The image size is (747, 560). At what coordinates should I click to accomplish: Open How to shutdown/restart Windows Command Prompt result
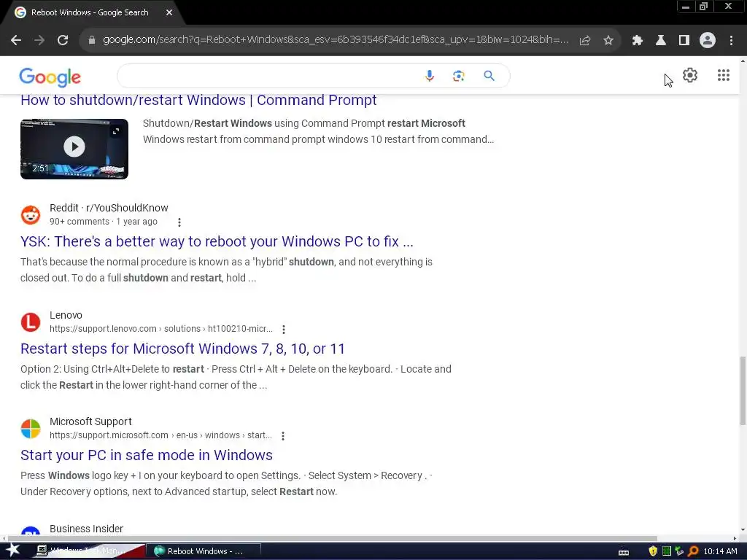[198, 100]
